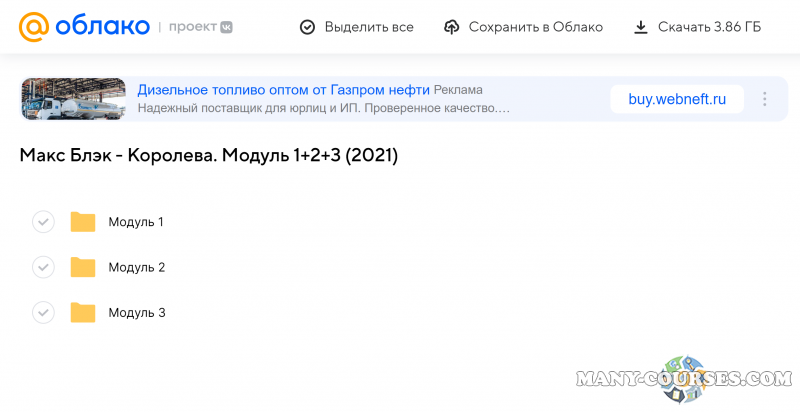Click the cloud upload icon
The height and width of the screenshot is (412, 800).
click(x=452, y=27)
